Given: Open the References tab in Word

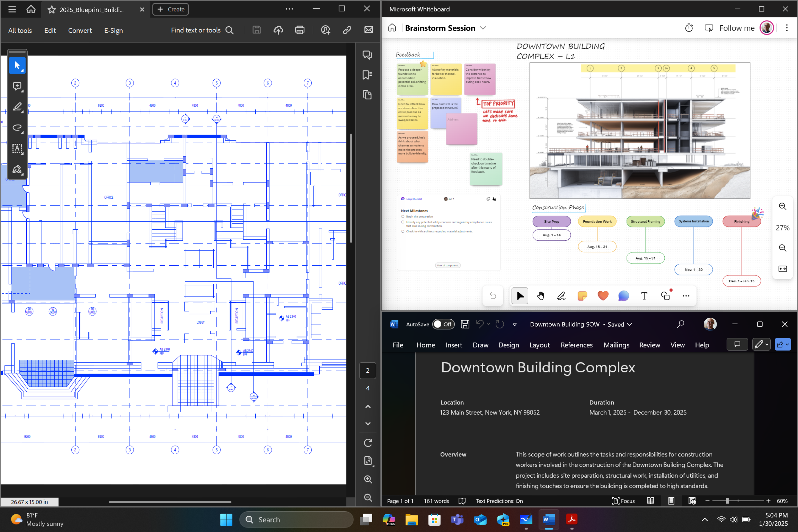Looking at the screenshot, I should [x=576, y=345].
